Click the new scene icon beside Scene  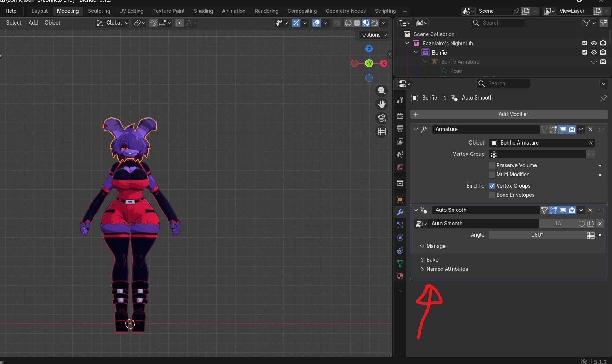pyautogui.click(x=526, y=11)
